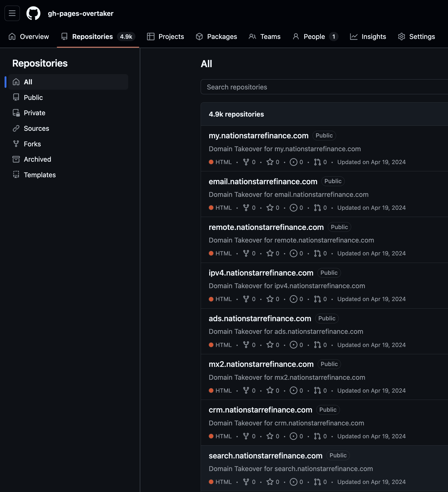Open ads.nationstarrefinance.com repository
448x492 pixels.
click(260, 319)
